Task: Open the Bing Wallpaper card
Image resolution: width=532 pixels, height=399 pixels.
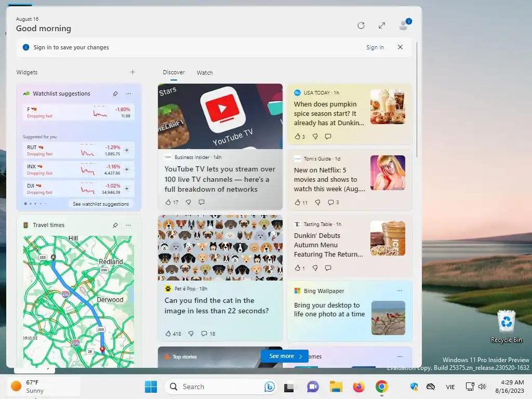Action: point(350,311)
